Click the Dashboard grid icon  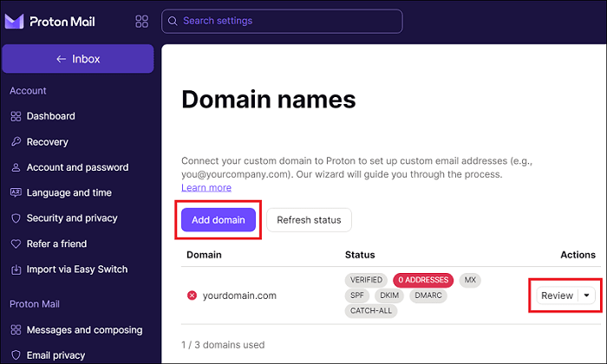pyautogui.click(x=16, y=116)
